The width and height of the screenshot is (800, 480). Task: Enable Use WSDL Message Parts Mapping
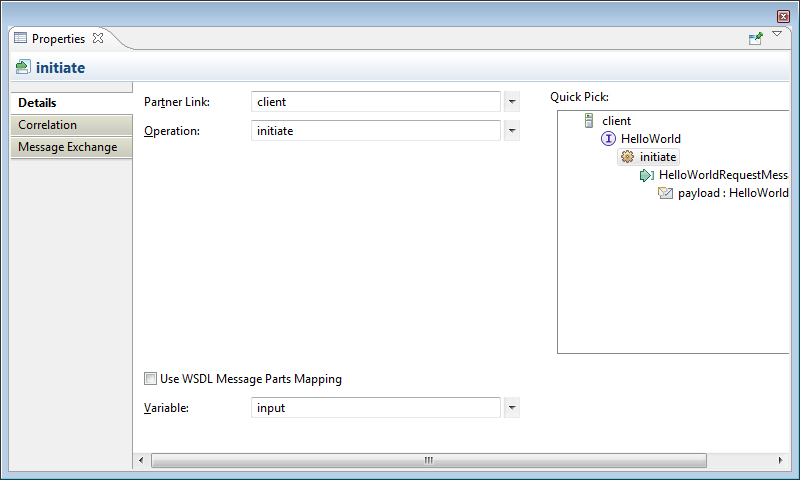[151, 379]
